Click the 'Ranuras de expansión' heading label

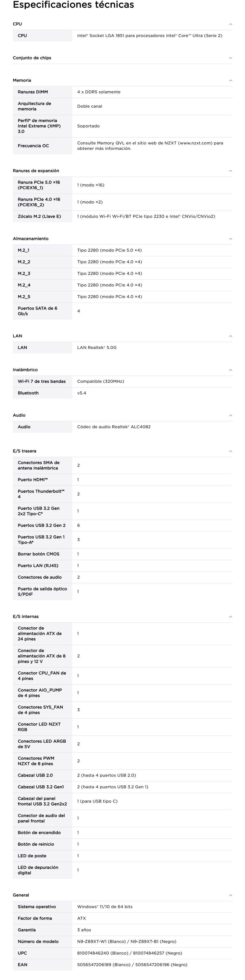36,171
